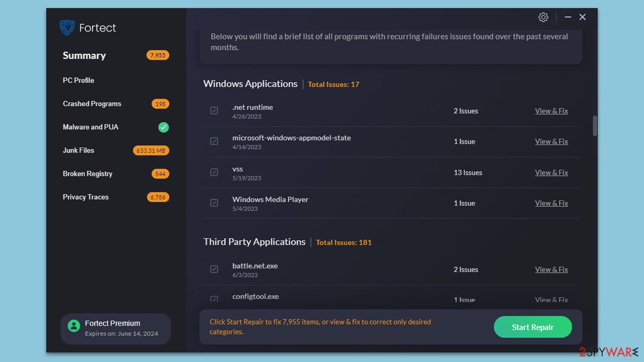644x362 pixels.
Task: Click the vertical scrollbar thumb
Action: (595, 126)
